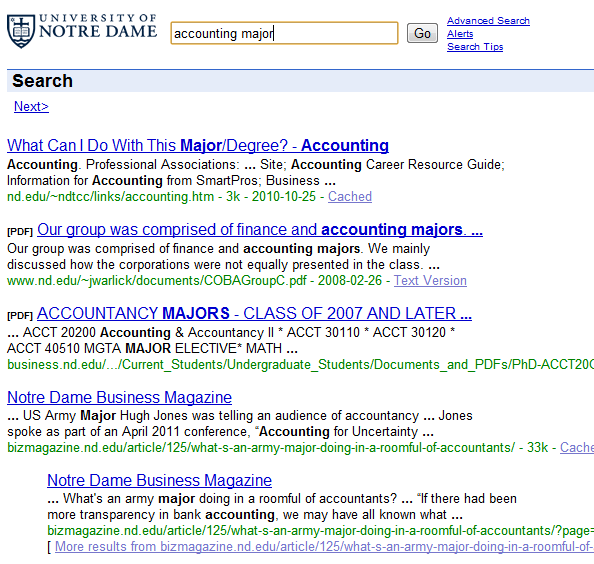Image resolution: width=594 pixels, height=564 pixels.
Task: Open the Alerts link
Action: tap(460, 34)
